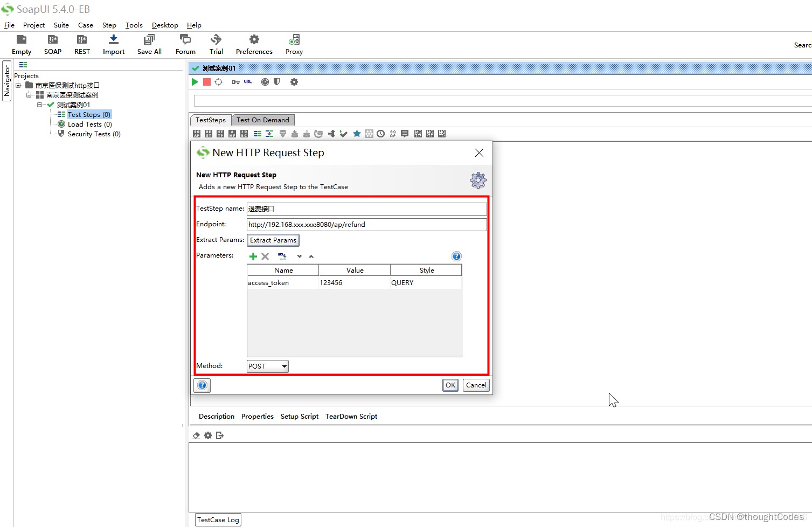812x527 pixels.
Task: Open parameters help question mark icon
Action: (456, 256)
